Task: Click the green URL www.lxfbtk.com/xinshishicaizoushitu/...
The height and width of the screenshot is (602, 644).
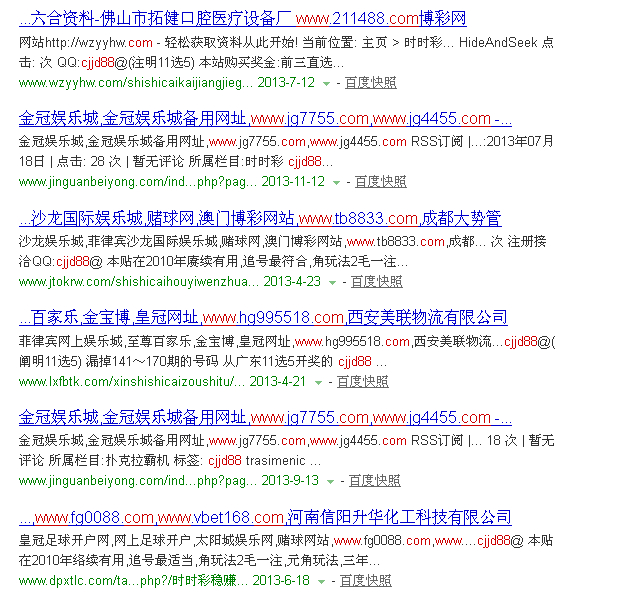Action: click(132, 381)
